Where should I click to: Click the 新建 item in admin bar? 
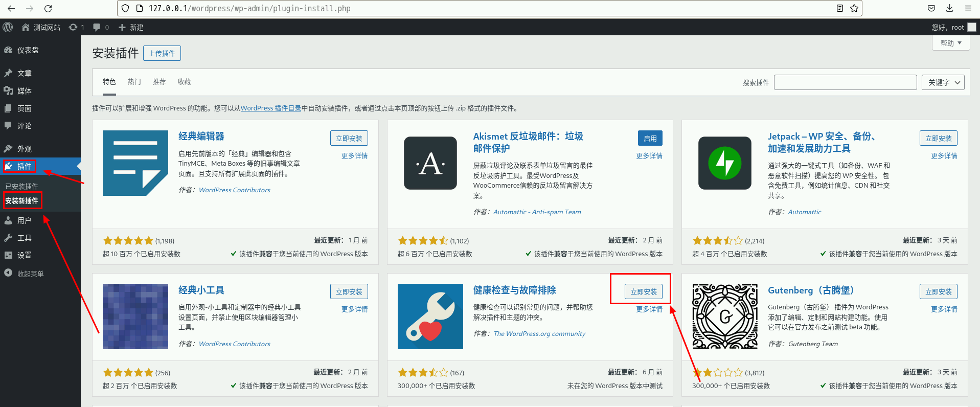131,27
